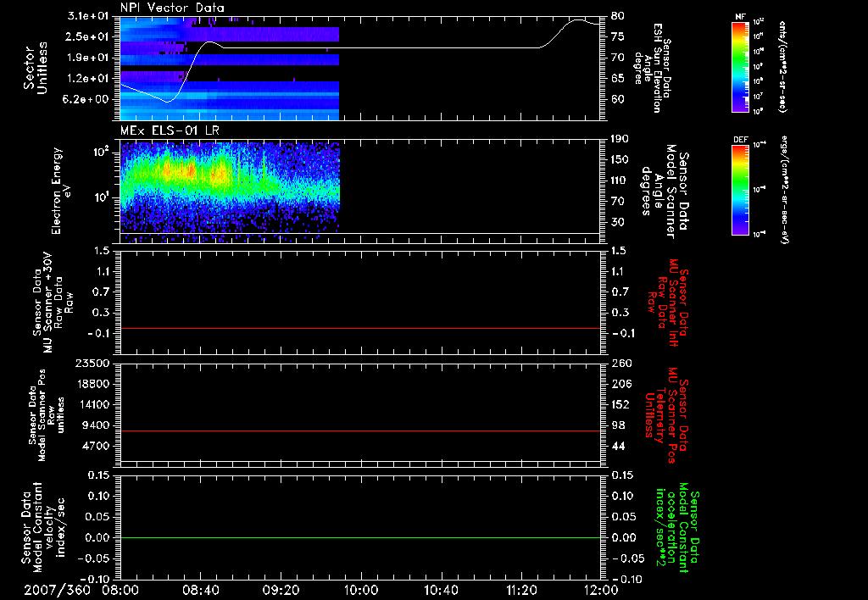The image size is (868, 600).
Task: Click the 'Model Scanner Angle degrees' axis title
Action: tap(665, 191)
